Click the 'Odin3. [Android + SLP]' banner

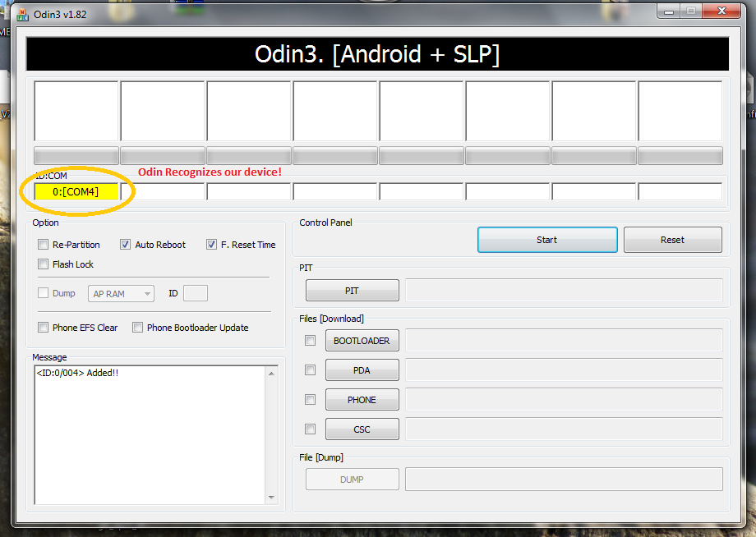[377, 54]
